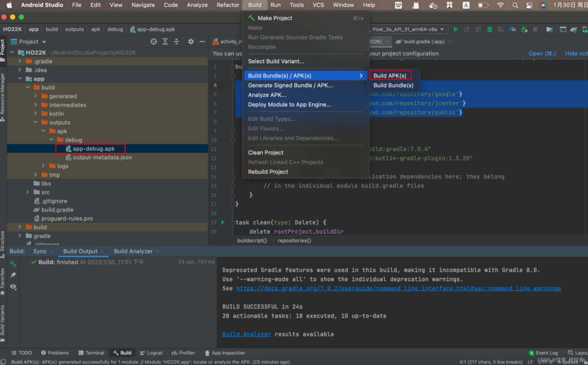Open the profiler gauge icon in toolbar
588x365 pixels.
[512, 29]
